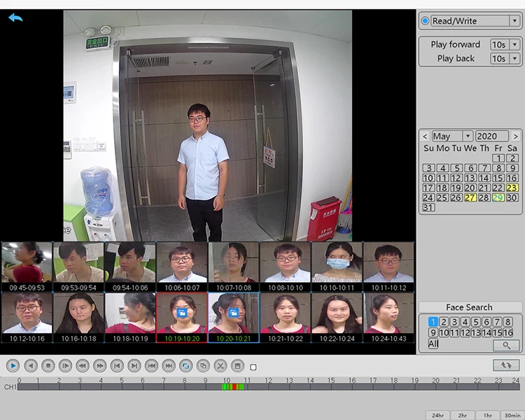The height and width of the screenshot is (420, 525).
Task: Click the red recording segment on the CH1 timeline
Action: (233, 386)
